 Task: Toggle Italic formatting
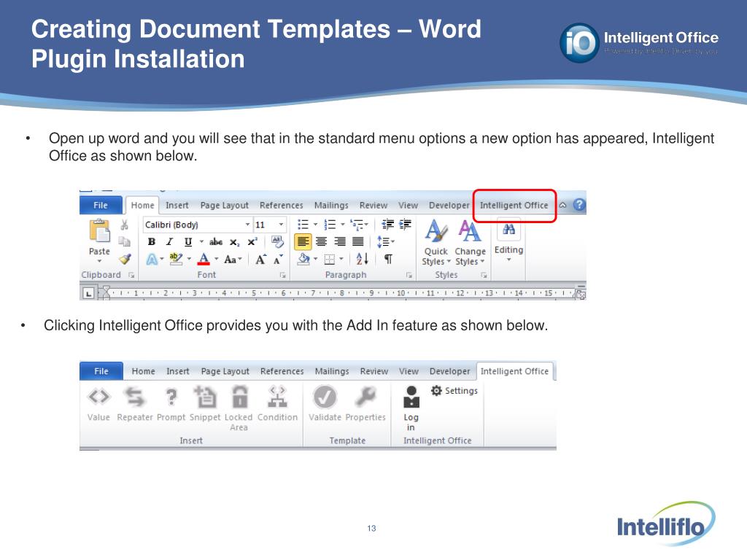169,242
